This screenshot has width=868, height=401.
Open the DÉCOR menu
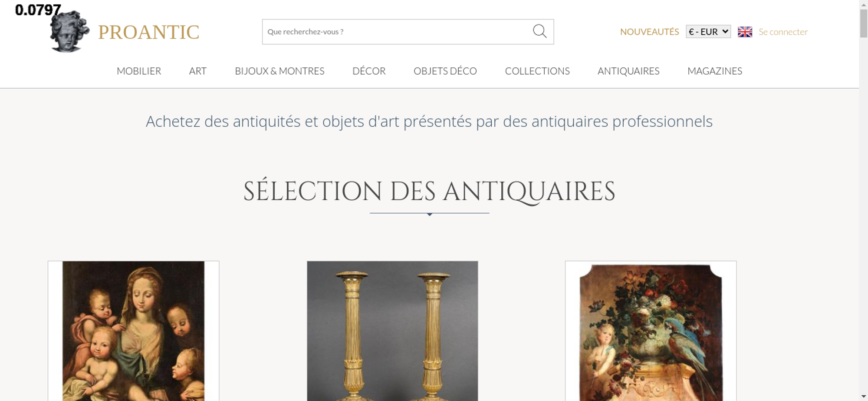tap(369, 71)
